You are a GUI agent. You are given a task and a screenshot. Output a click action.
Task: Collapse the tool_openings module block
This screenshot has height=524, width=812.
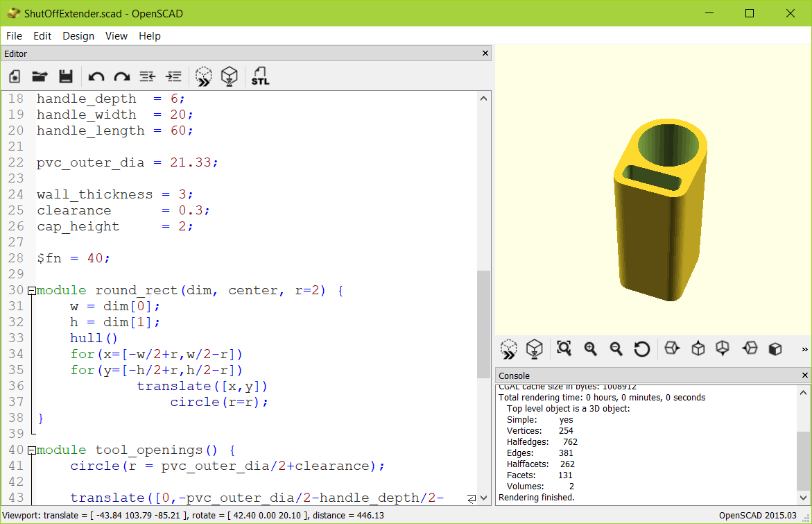click(x=32, y=450)
